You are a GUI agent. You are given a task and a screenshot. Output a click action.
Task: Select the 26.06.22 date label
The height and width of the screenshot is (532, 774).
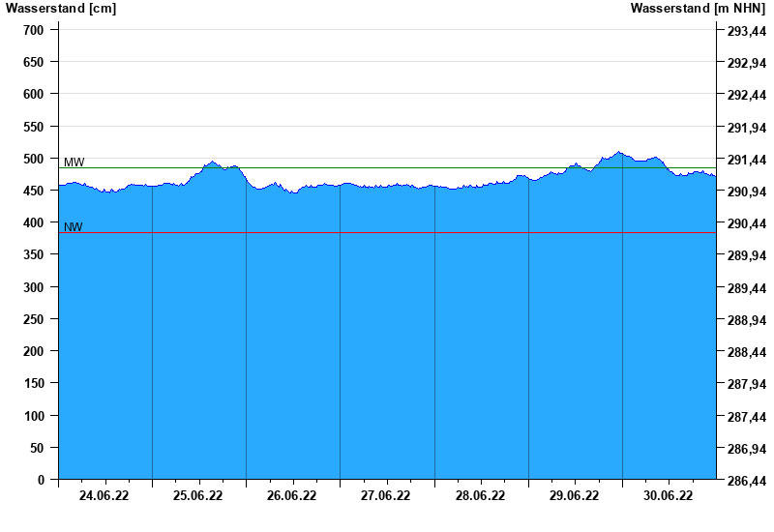(x=292, y=496)
